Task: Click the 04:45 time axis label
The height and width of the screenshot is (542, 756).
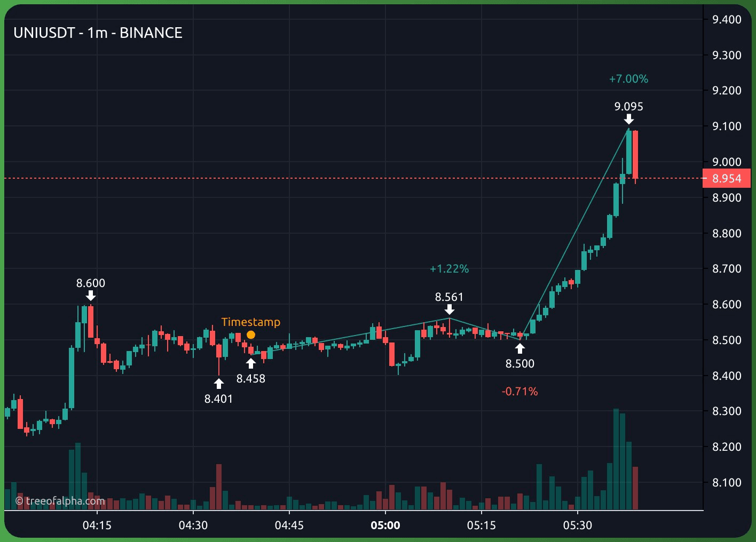Action: tap(289, 525)
